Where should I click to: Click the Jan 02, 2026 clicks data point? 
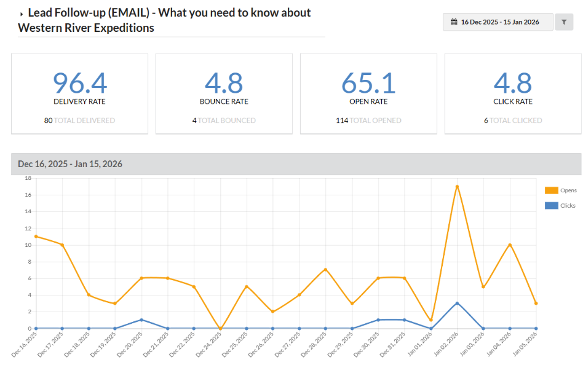(x=457, y=303)
